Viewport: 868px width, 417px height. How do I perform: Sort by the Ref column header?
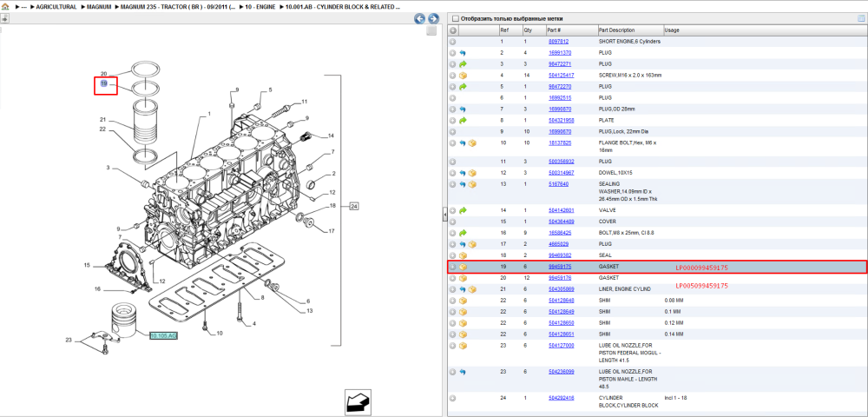[503, 30]
